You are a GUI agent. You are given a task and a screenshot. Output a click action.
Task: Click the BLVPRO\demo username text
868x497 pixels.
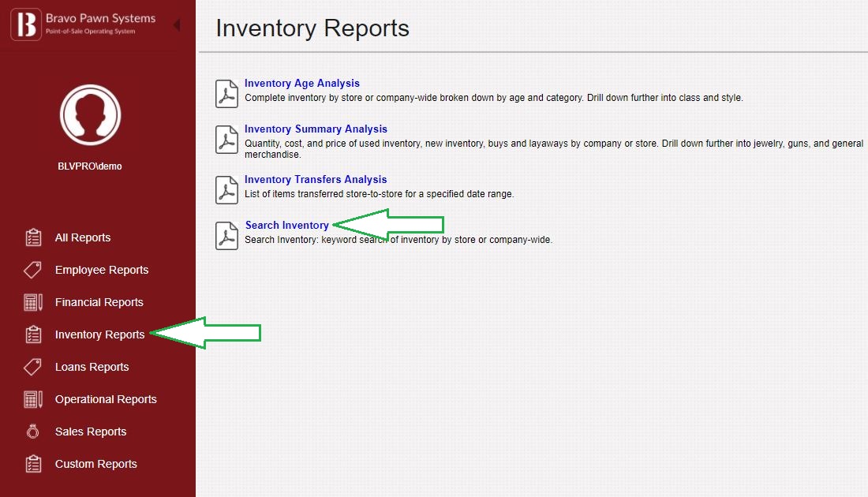[x=90, y=166]
